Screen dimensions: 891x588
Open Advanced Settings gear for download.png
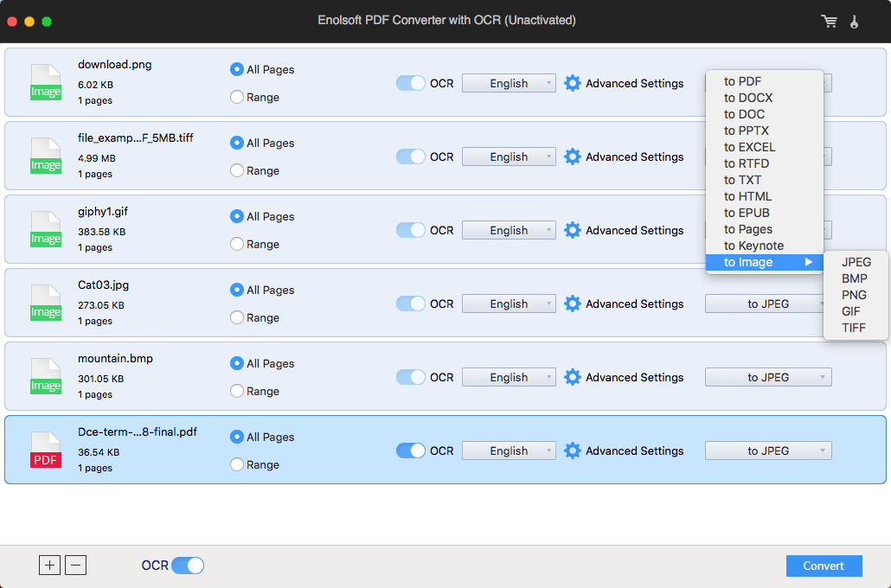point(572,83)
